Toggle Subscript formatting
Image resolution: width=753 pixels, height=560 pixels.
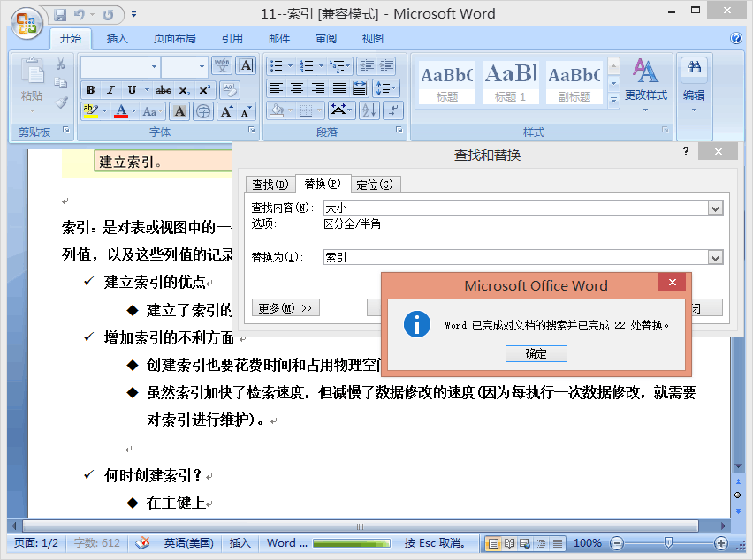[x=185, y=90]
